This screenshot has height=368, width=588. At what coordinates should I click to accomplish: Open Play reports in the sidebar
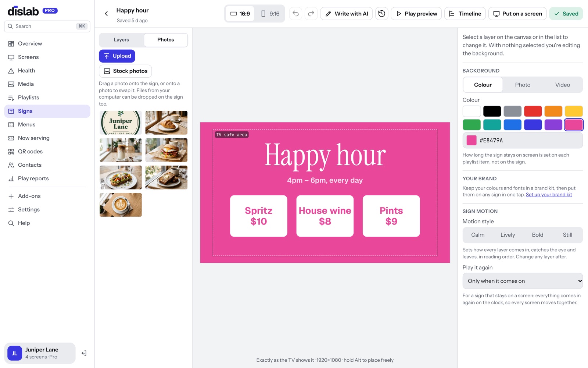coord(47,178)
